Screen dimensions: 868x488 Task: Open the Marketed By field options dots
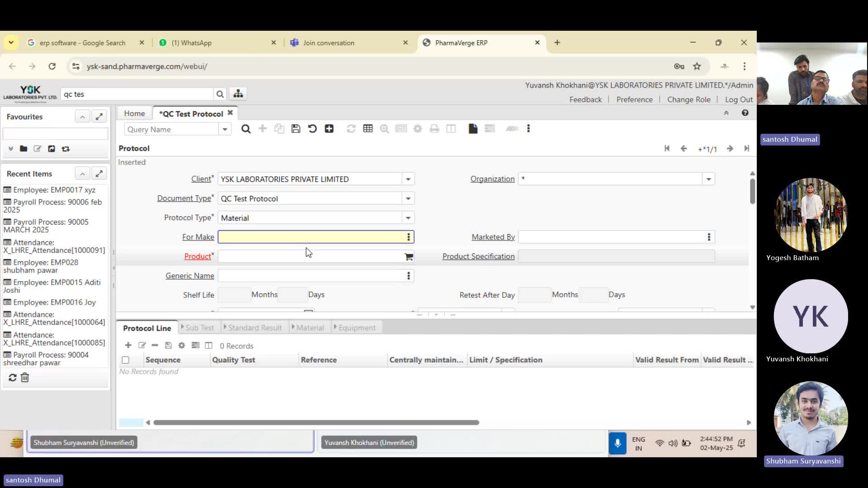pos(709,237)
